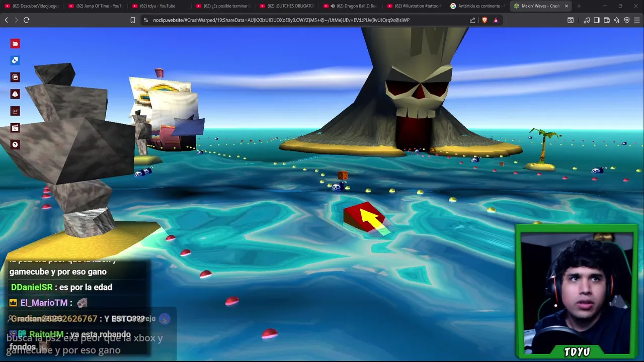The width and height of the screenshot is (644, 362).
Task: Go forward in browser history
Action: 16,20
